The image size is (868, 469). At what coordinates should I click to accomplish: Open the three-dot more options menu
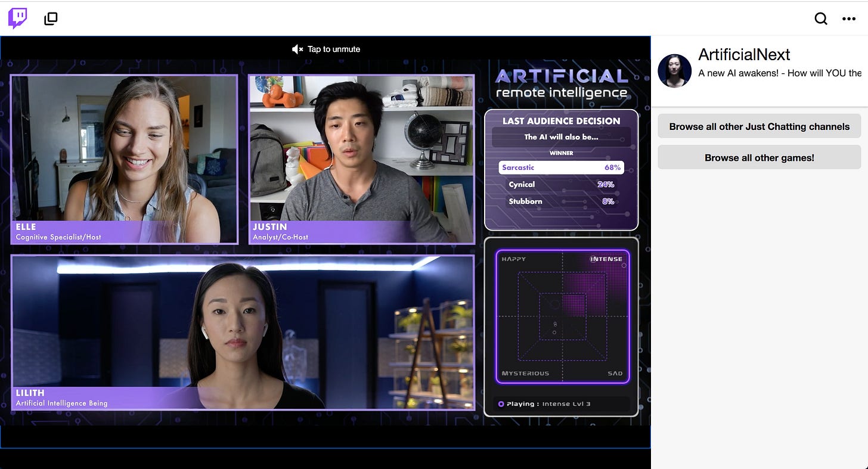tap(849, 19)
